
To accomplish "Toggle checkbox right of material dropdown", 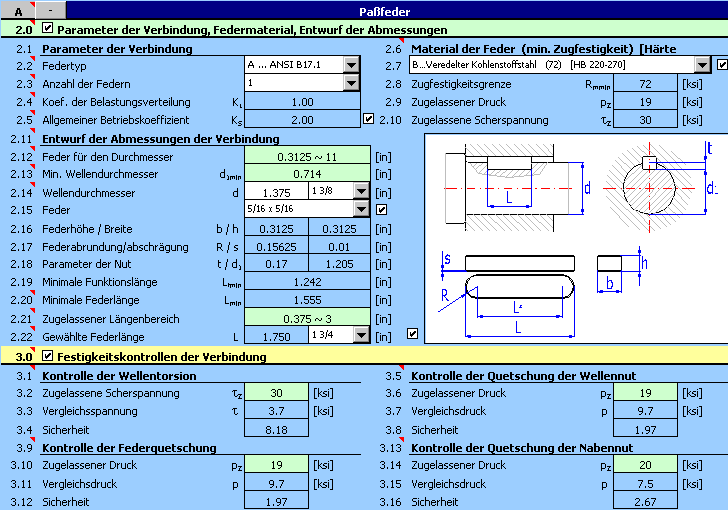I will [722, 65].
